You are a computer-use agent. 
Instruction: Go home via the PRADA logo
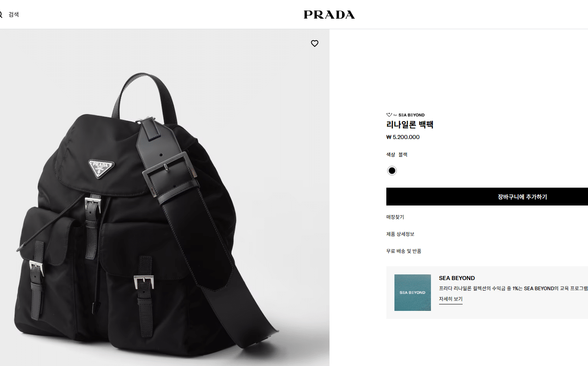click(x=329, y=15)
